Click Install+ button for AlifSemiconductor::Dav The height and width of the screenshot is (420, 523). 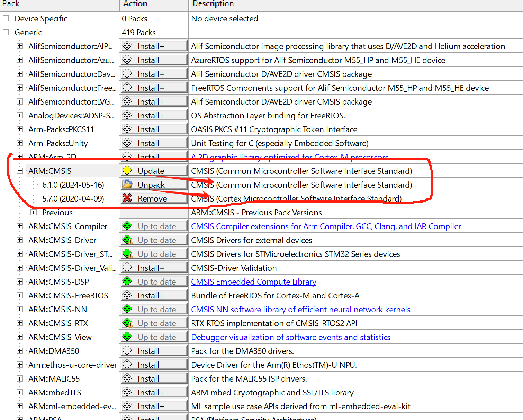[154, 74]
